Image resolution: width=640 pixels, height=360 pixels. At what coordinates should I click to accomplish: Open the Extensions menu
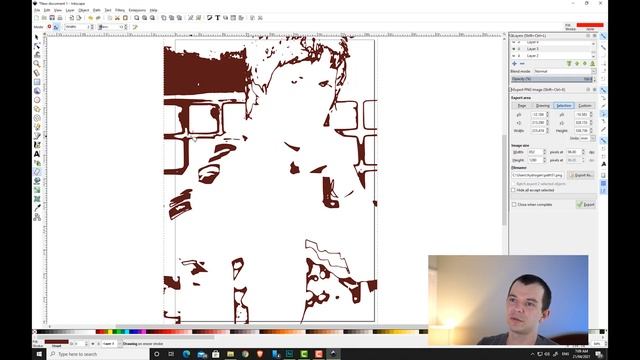(137, 10)
